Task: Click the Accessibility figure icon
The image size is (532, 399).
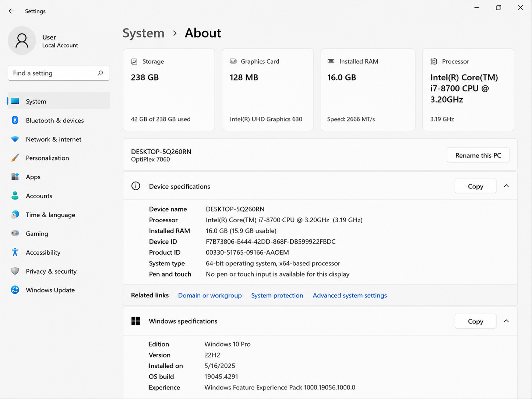Action: pos(15,252)
